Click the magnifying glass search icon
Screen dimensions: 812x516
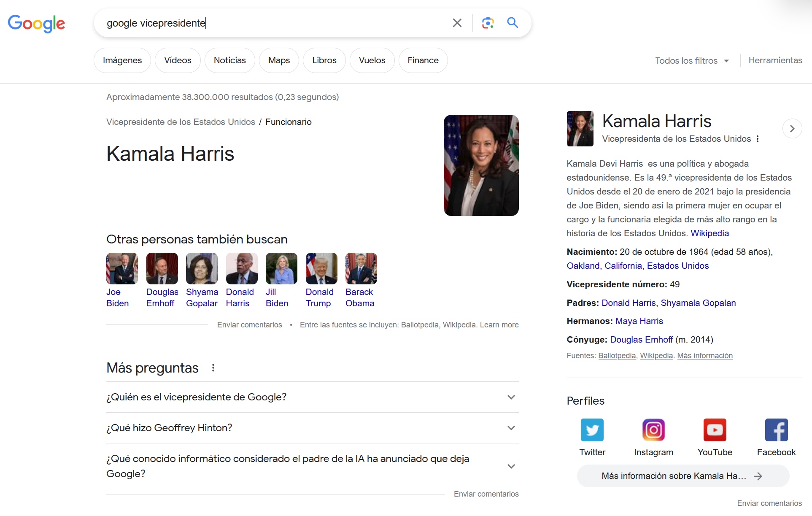pyautogui.click(x=513, y=23)
